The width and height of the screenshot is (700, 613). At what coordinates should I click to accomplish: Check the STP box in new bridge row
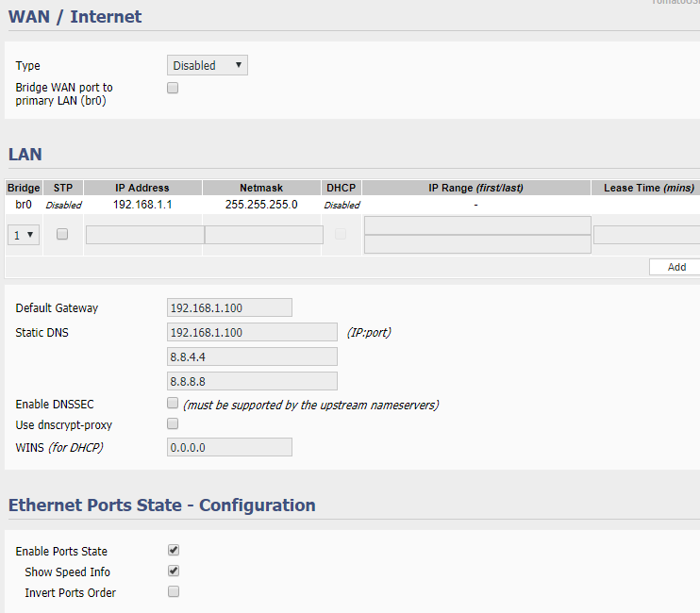tap(62, 234)
